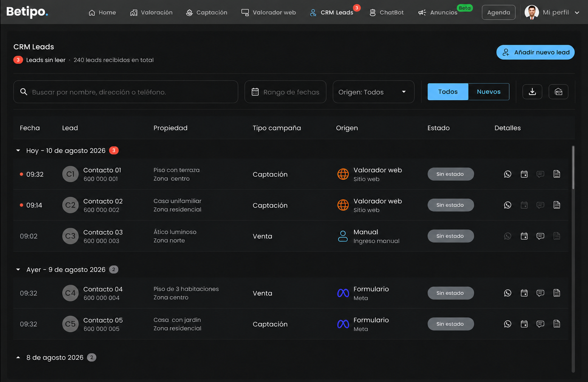The image size is (588, 382).
Task: Open comments for Contacto 03
Action: pos(540,236)
